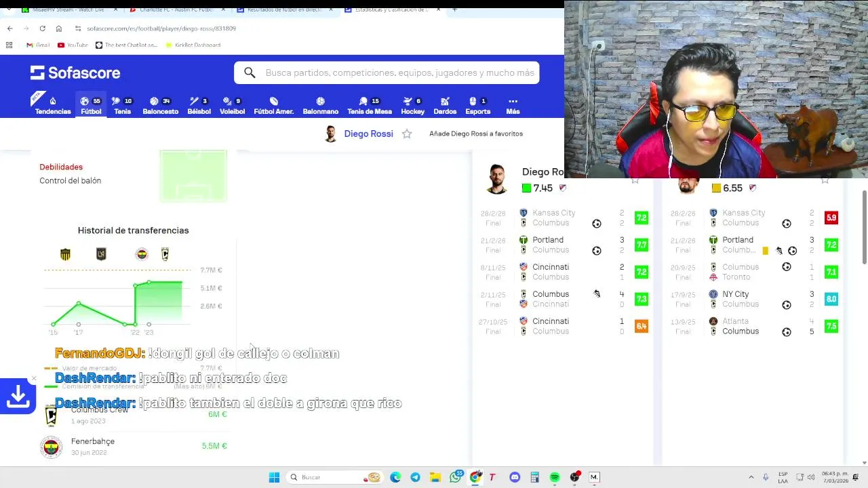Add Diego Rossi to favorites star

point(407,134)
